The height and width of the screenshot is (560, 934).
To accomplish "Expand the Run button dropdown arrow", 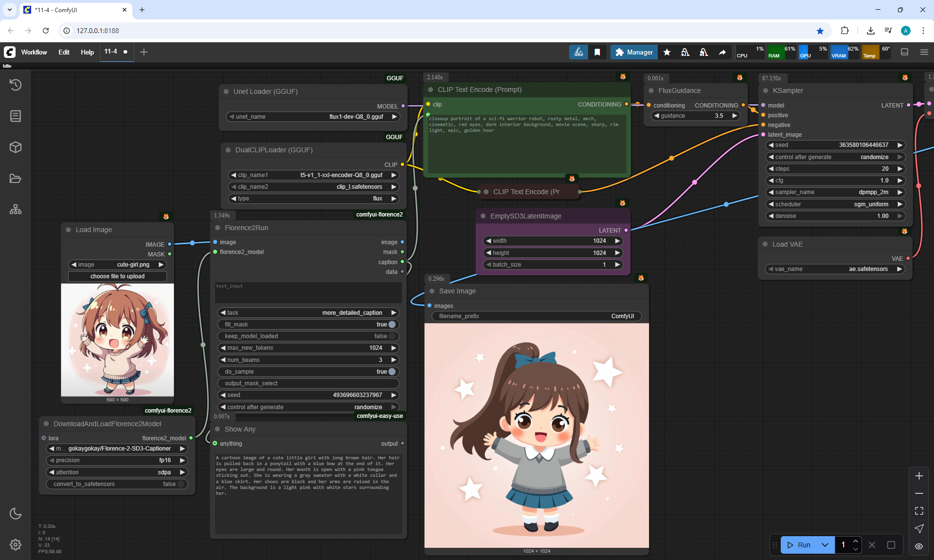I will (x=825, y=545).
